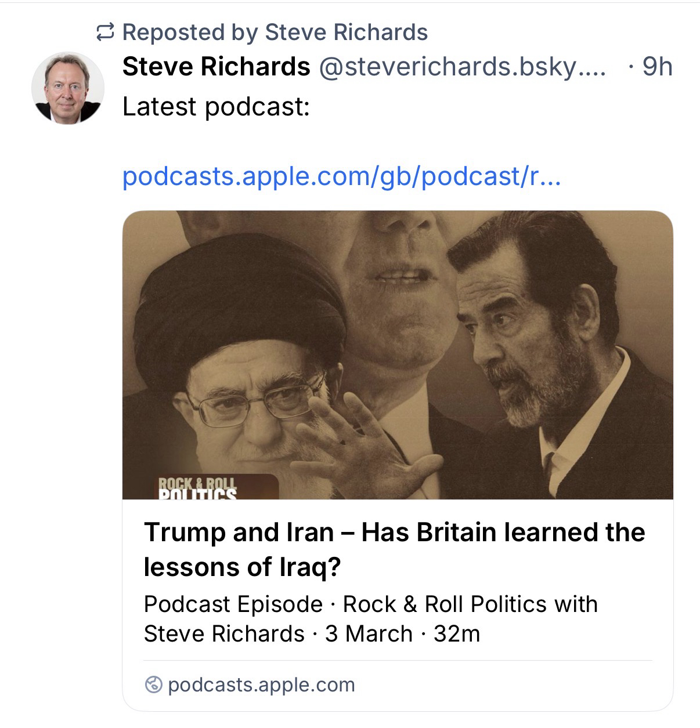The image size is (700, 728).
Task: Open the Steve Richards profile avatar
Action: tap(67, 88)
